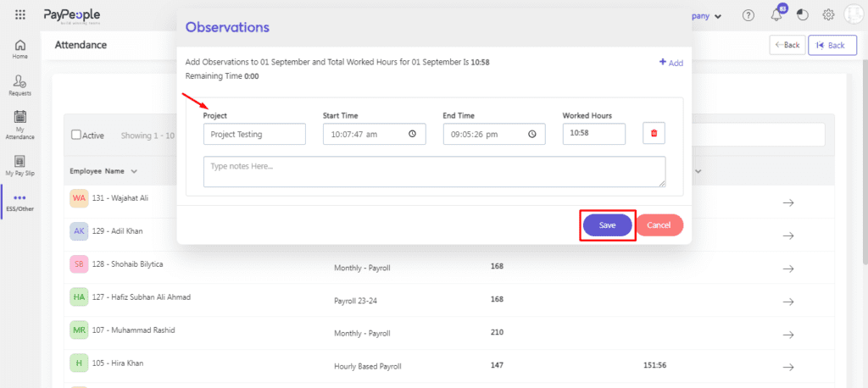
Task: Select employee 127 - Hafiz Subhan Ali Ahmad
Action: click(x=142, y=297)
